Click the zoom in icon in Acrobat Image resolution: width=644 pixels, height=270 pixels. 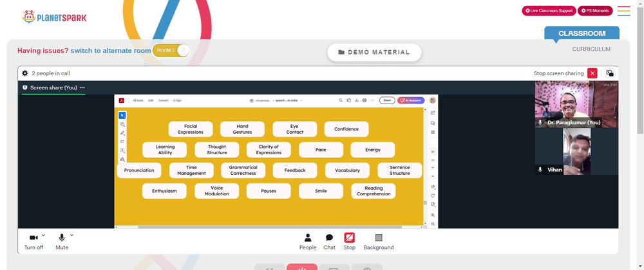pyautogui.click(x=433, y=215)
